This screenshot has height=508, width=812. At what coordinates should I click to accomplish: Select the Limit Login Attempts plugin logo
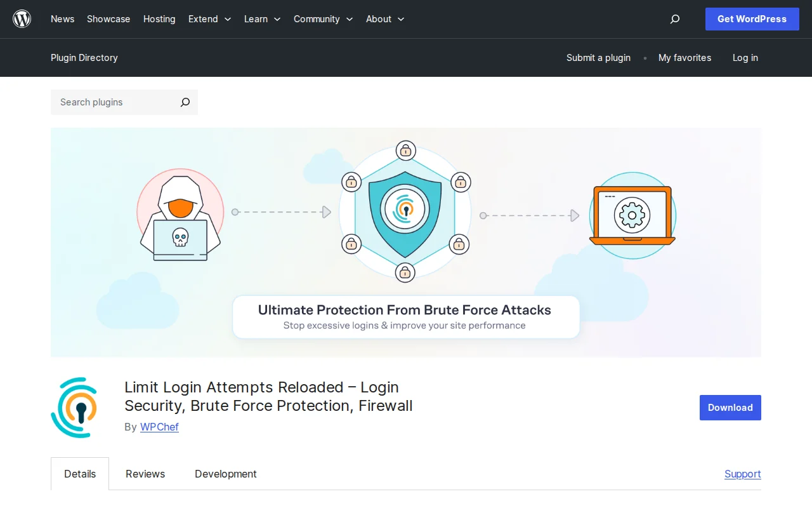click(x=75, y=407)
